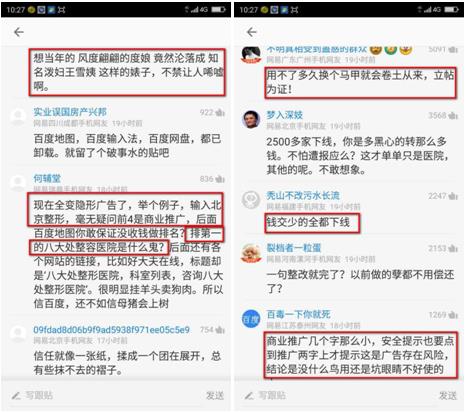Tap 发送 button on right screen
This screenshot has height=414, width=469.
pyautogui.click(x=448, y=396)
